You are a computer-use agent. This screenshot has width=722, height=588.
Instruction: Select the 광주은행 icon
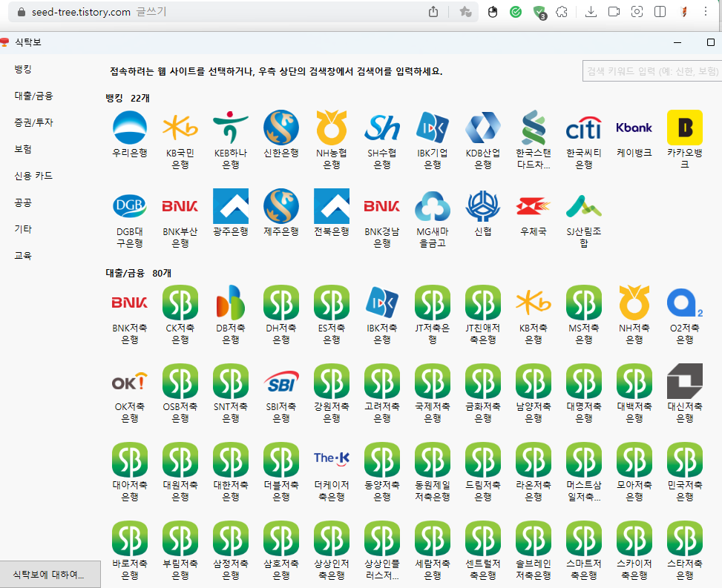point(231,206)
